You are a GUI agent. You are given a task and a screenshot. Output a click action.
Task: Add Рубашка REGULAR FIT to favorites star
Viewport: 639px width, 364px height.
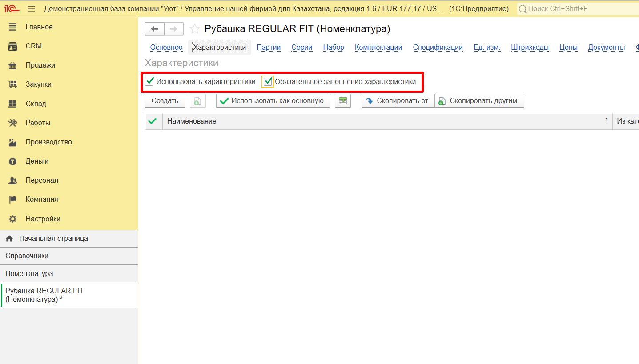[194, 29]
